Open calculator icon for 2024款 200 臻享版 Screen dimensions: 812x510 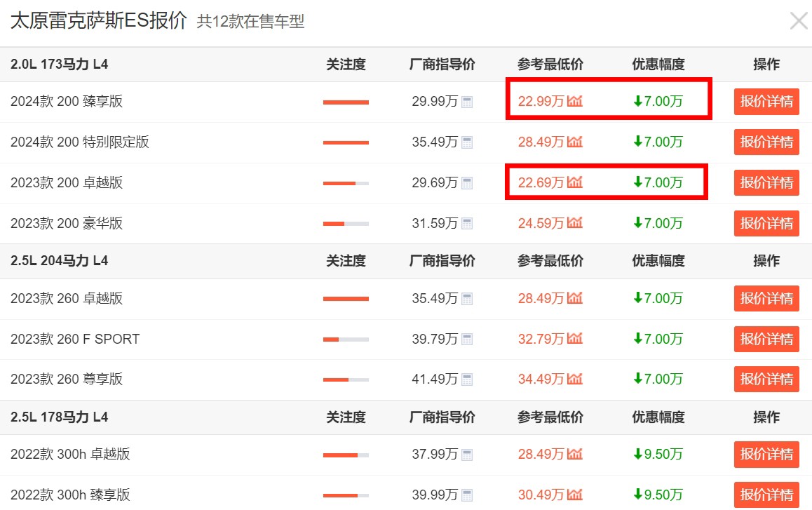[x=467, y=102]
